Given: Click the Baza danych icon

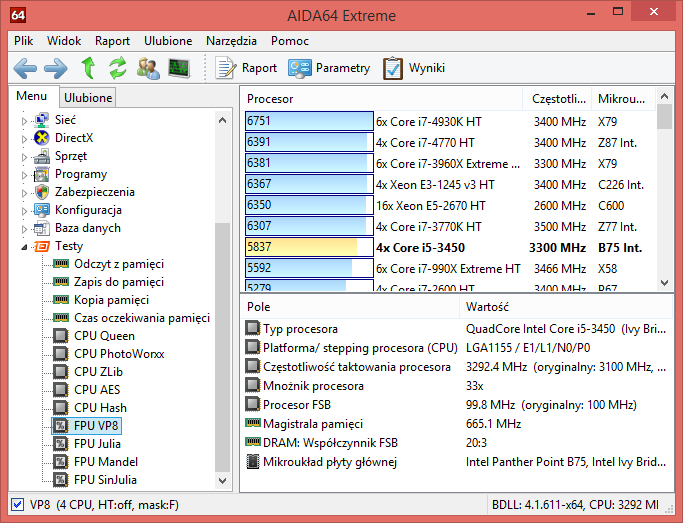Looking at the screenshot, I should pyautogui.click(x=42, y=228).
